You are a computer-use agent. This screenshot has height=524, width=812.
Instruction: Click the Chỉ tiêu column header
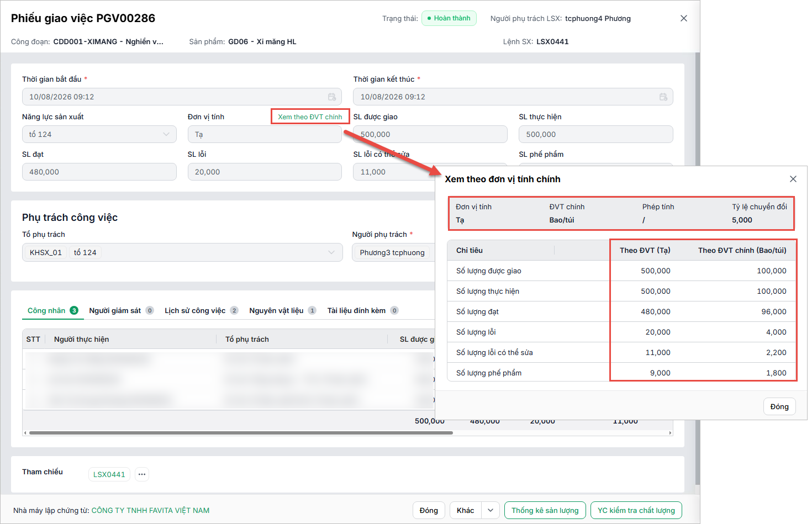click(x=470, y=250)
